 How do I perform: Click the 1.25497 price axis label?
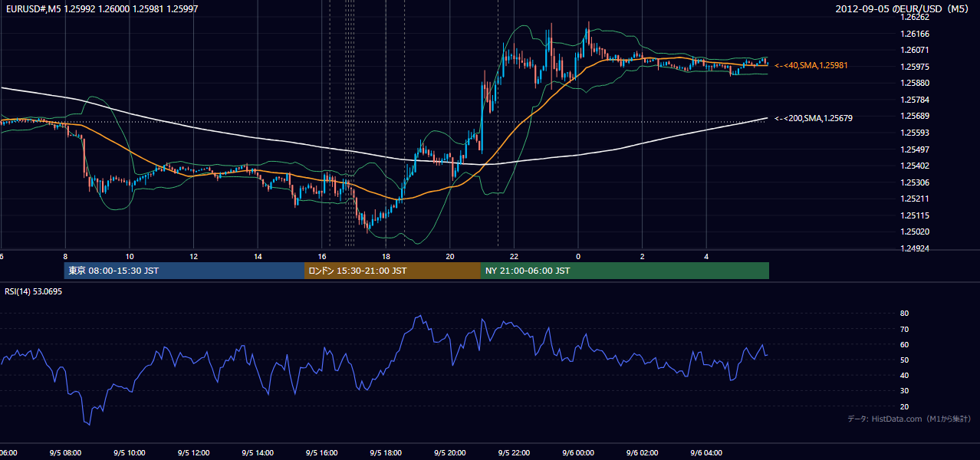[x=915, y=149]
